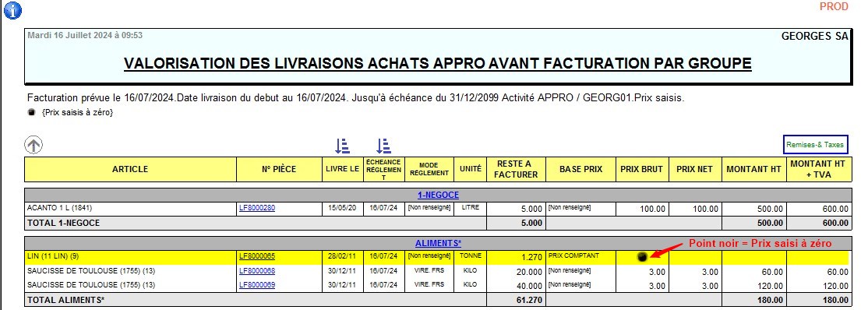Click black dot in LIN row
The height and width of the screenshot is (310, 868).
pos(642,257)
